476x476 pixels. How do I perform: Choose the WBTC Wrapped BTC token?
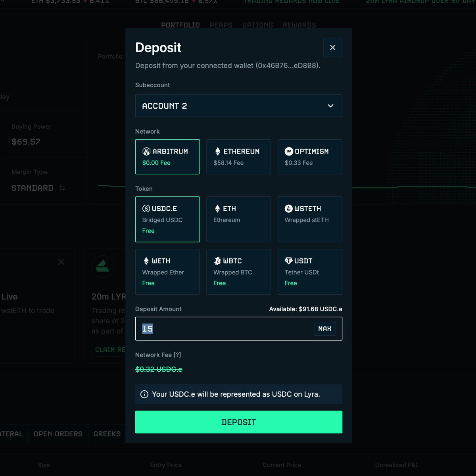[x=238, y=272]
